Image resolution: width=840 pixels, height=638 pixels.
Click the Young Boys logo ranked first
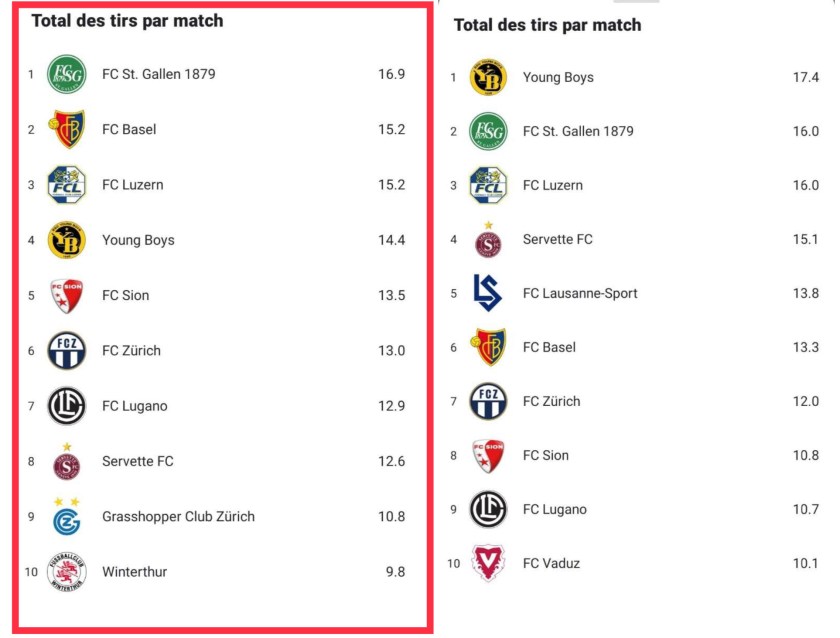pyautogui.click(x=488, y=77)
